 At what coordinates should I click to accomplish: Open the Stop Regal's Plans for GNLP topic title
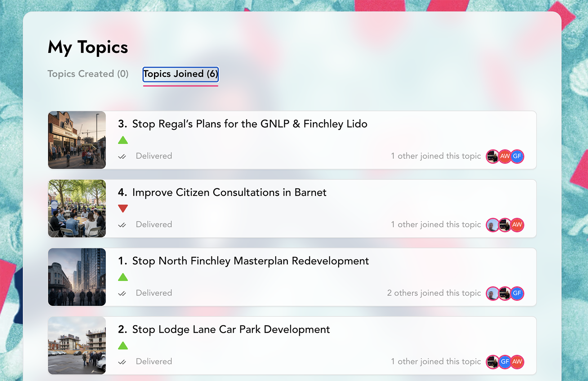tap(250, 124)
